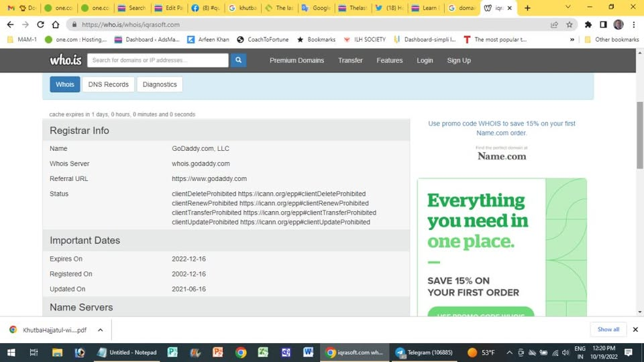Switch to Telegram in the taskbar
This screenshot has width=644, height=362.
point(424,353)
